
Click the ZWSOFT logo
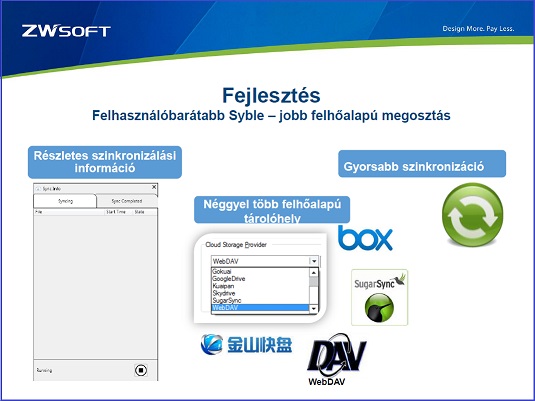[x=66, y=31]
